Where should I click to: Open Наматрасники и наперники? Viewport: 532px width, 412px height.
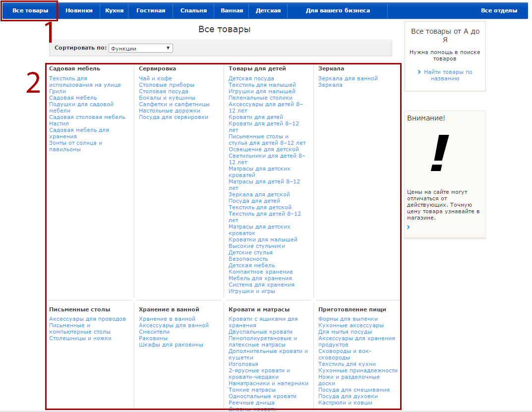click(268, 384)
